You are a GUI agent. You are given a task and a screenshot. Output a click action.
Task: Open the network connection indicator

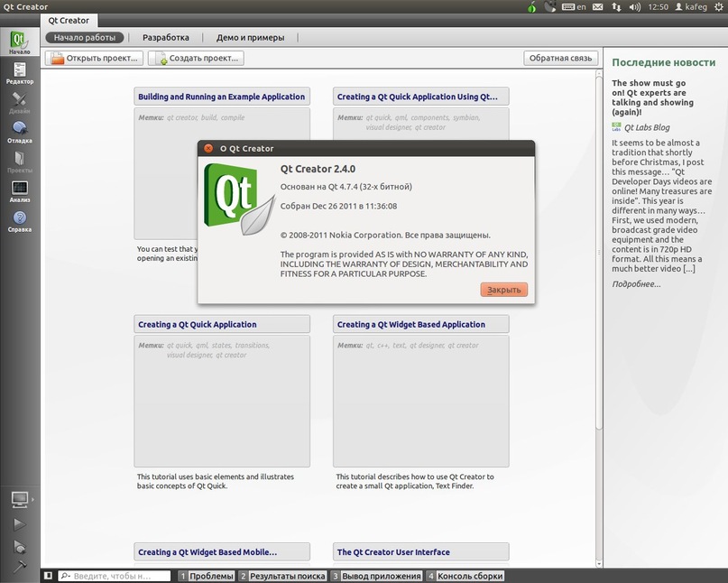pyautogui.click(x=616, y=7)
